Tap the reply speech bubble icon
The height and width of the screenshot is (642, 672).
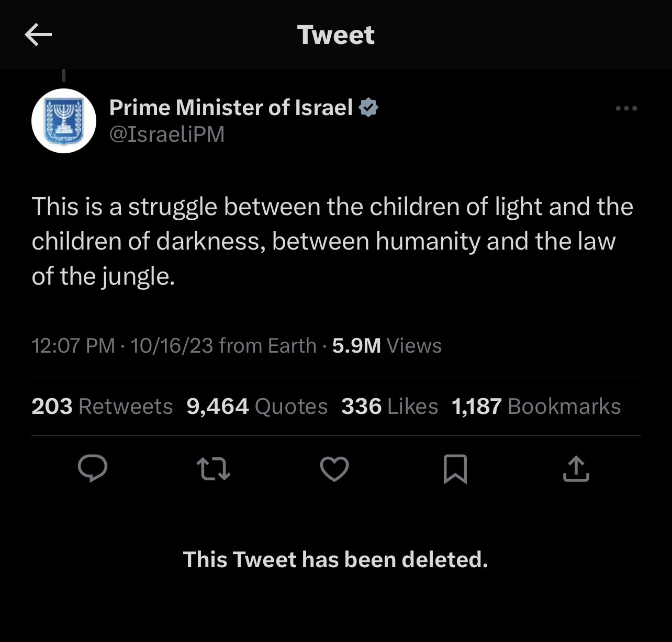coord(93,468)
